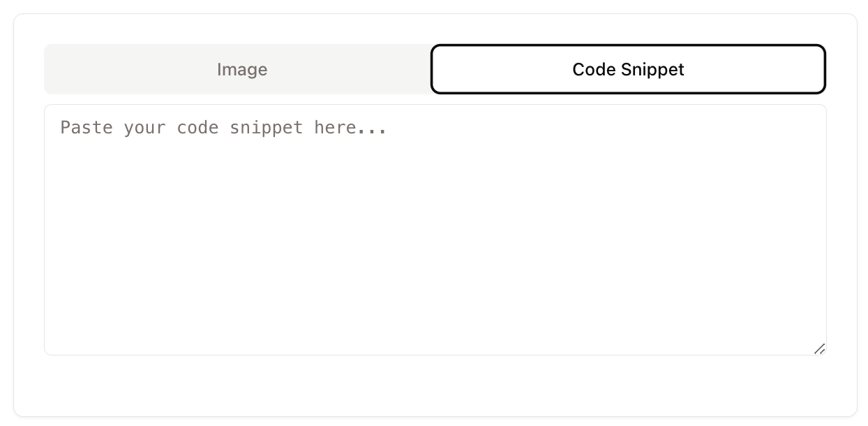Open the Image input mode
Screen dimensions: 868x426
coord(241,69)
